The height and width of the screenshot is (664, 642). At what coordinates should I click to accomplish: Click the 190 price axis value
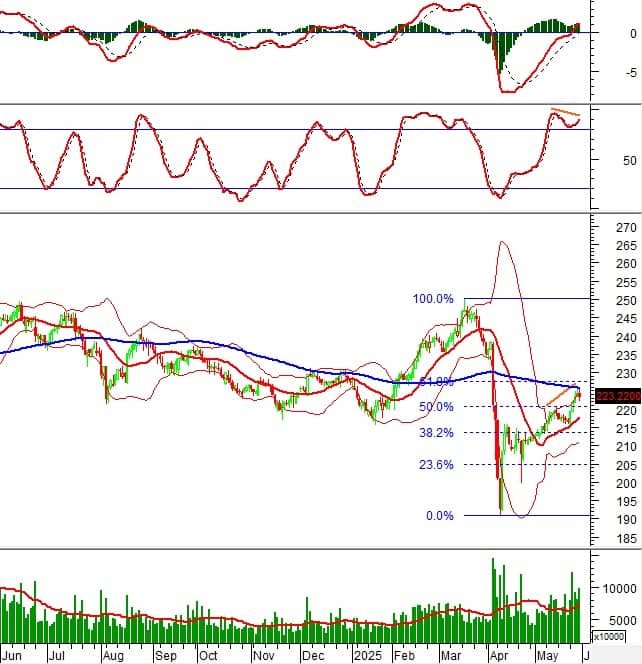pyautogui.click(x=626, y=520)
